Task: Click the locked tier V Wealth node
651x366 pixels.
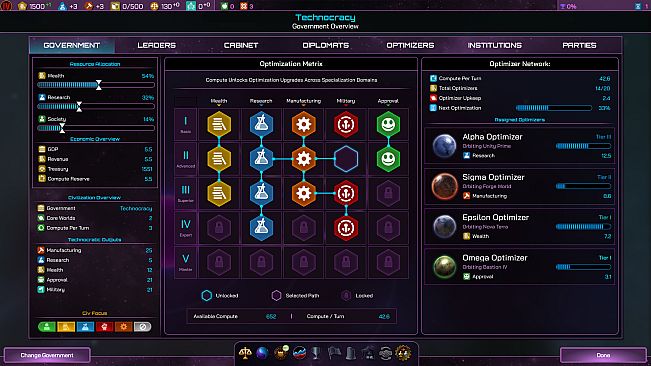Action: click(219, 262)
